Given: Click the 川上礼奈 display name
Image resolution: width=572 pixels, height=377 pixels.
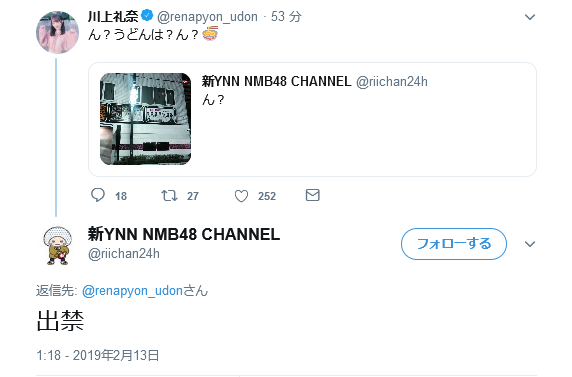Looking at the screenshot, I should coord(113,16).
